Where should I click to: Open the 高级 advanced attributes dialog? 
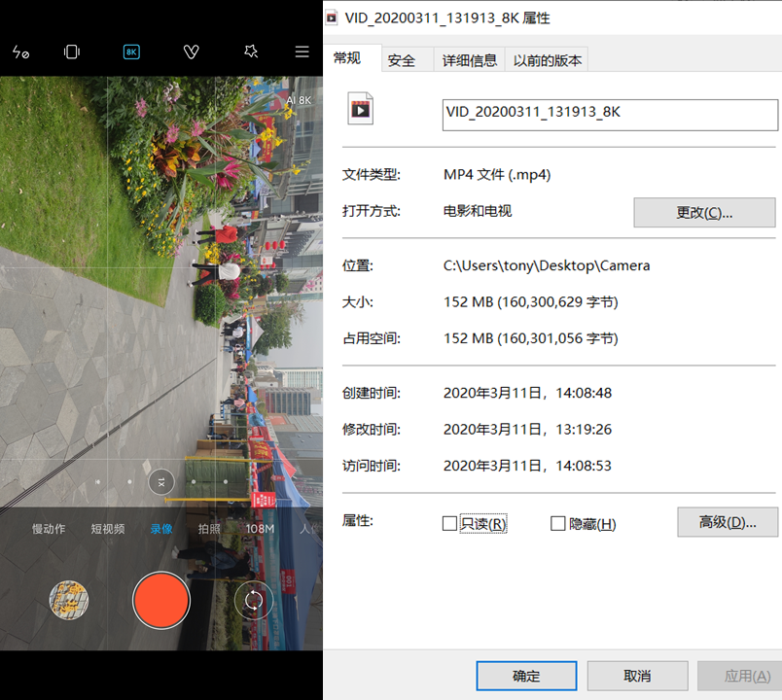pos(728,522)
